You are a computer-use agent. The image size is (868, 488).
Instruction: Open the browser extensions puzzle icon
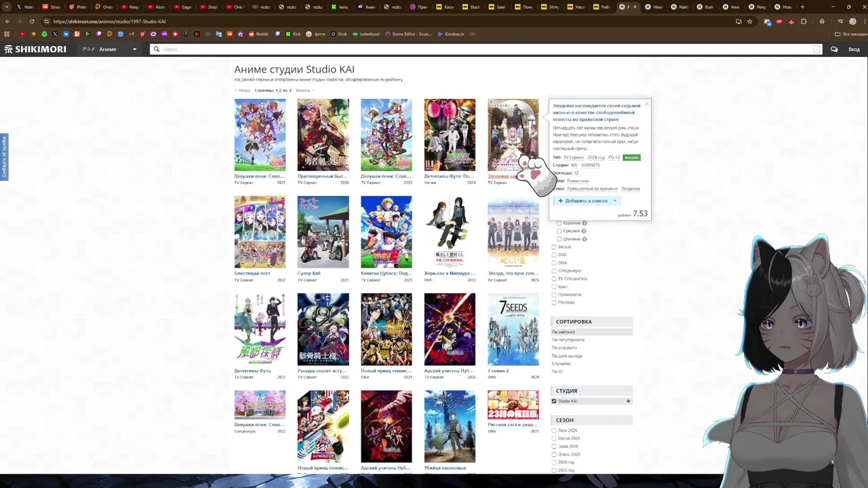click(804, 21)
